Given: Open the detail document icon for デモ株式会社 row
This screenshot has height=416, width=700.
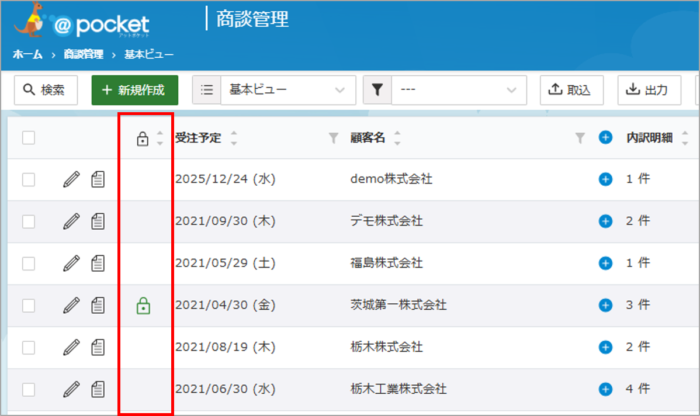Looking at the screenshot, I should [x=97, y=179].
